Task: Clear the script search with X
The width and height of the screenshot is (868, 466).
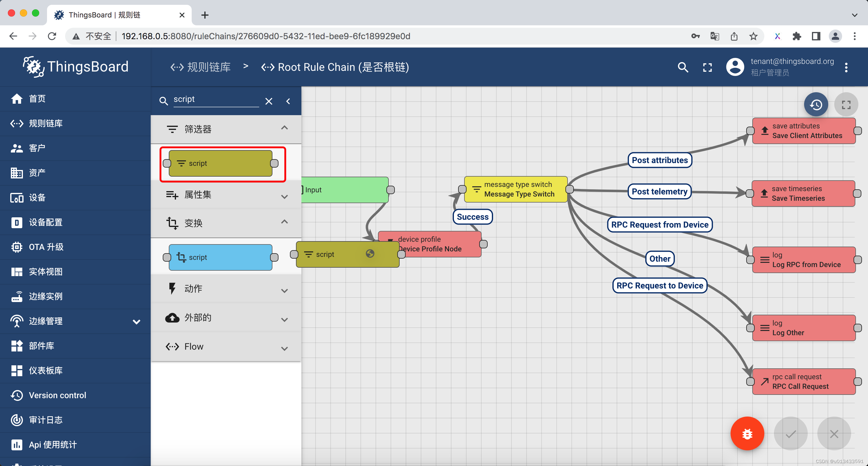Action: coord(269,101)
